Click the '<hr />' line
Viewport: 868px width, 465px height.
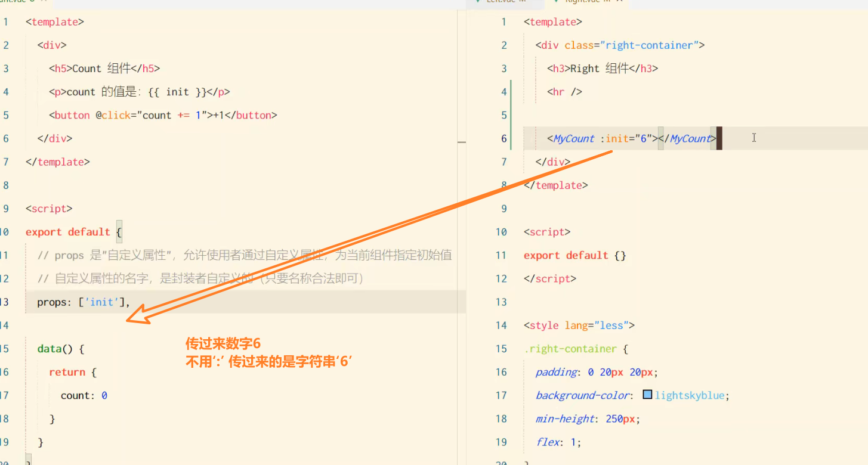[x=564, y=92]
